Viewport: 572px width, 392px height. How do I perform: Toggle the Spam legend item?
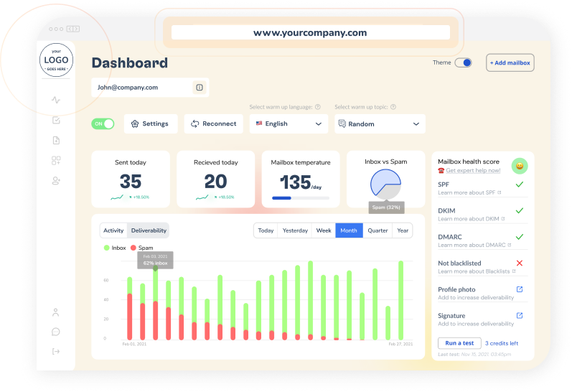142,248
